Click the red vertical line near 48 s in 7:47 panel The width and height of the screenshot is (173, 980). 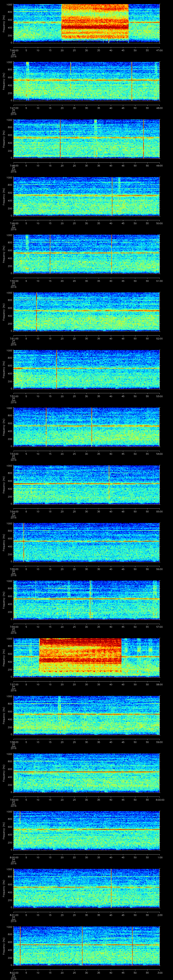pyautogui.click(x=132, y=81)
